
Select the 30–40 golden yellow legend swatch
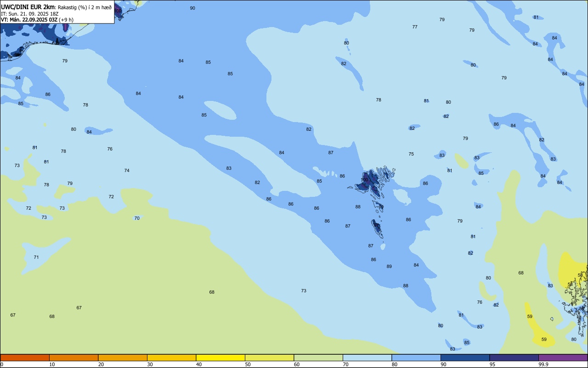[x=171, y=357]
